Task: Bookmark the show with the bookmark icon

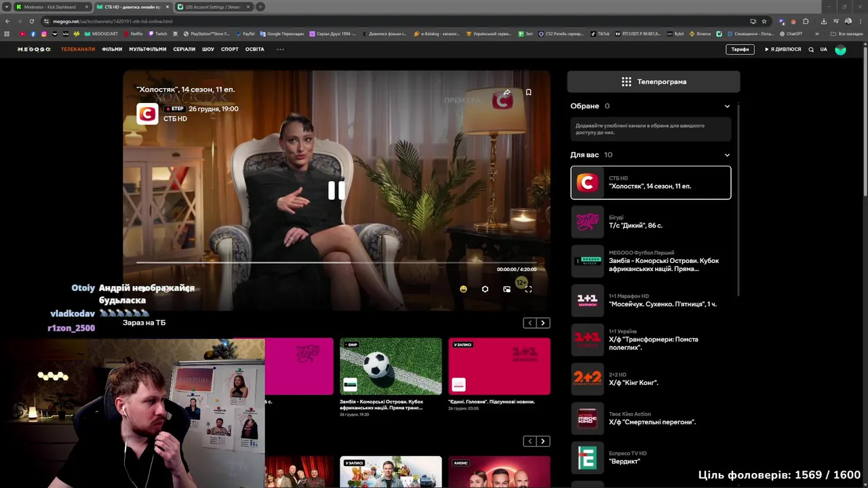Action: point(528,92)
